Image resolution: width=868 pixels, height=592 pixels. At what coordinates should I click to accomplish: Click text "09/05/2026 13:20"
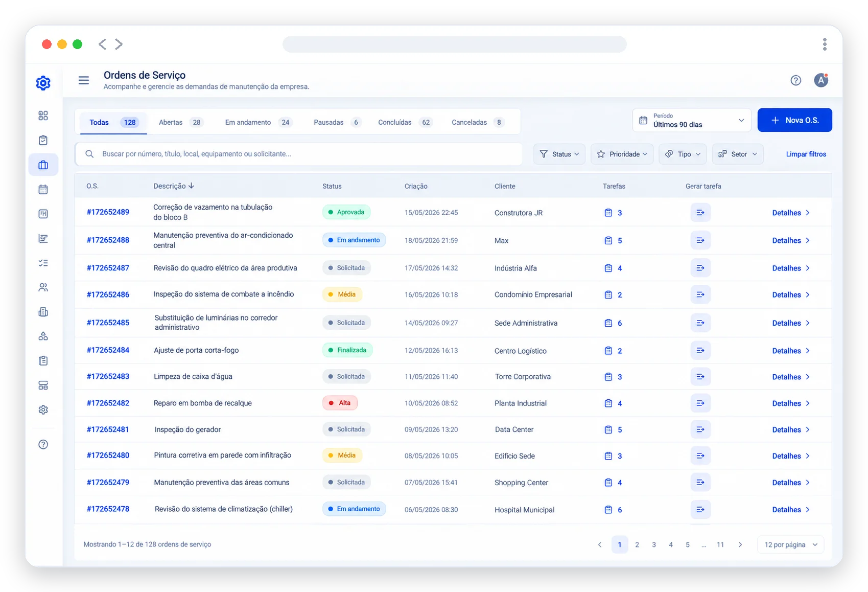[x=431, y=430]
